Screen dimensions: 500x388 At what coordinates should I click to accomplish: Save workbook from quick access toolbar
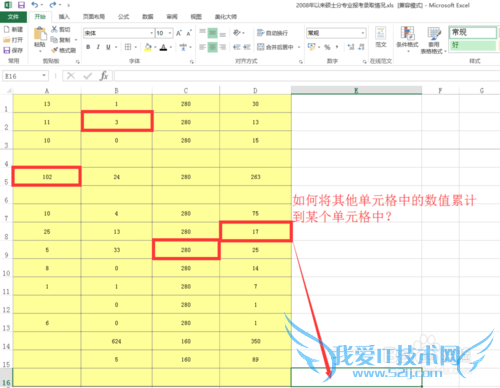pyautogui.click(x=21, y=5)
